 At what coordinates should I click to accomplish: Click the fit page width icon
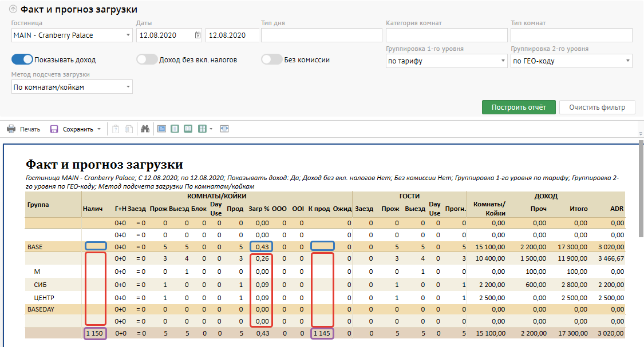point(224,129)
